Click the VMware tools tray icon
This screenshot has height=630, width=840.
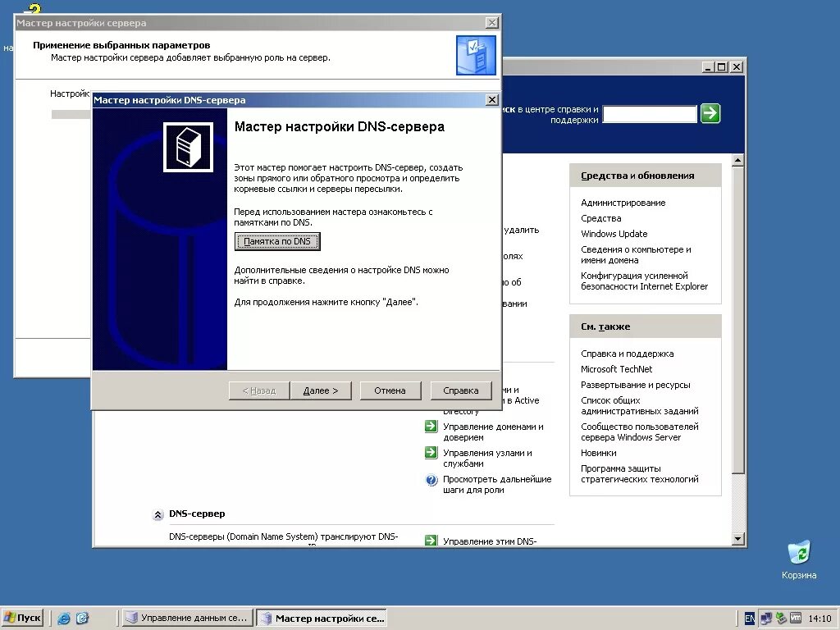796,619
